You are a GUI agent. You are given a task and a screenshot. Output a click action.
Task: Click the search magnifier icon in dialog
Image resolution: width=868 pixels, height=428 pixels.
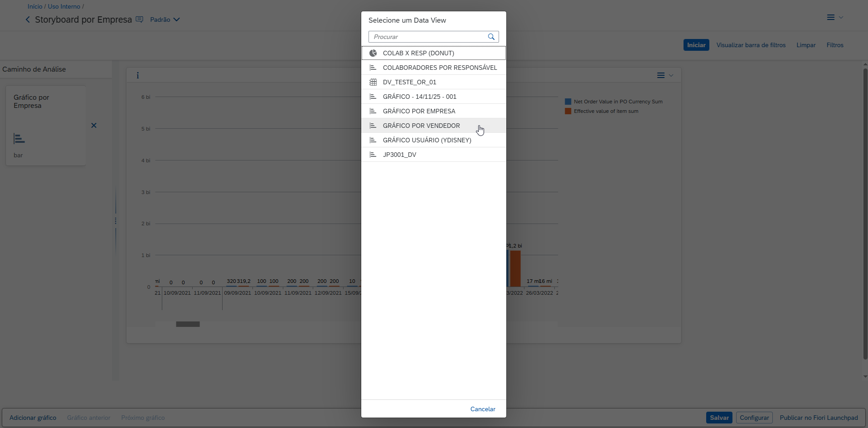[491, 37]
